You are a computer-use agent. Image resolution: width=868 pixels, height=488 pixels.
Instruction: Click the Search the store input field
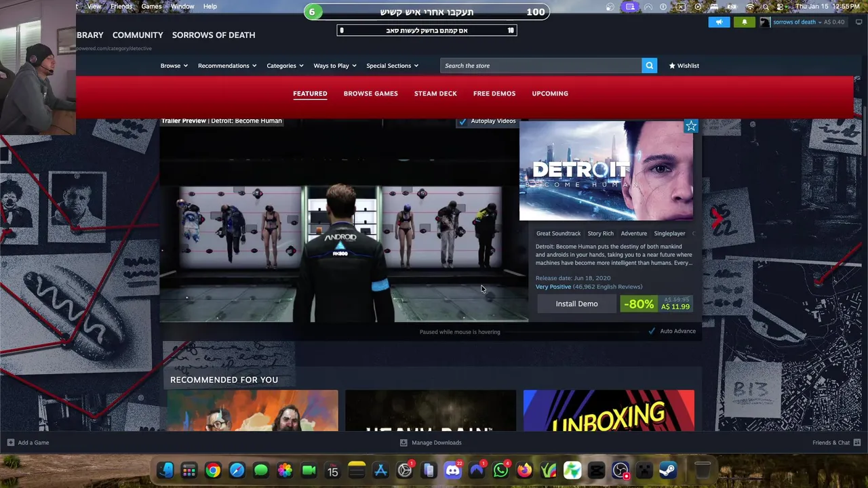click(540, 66)
